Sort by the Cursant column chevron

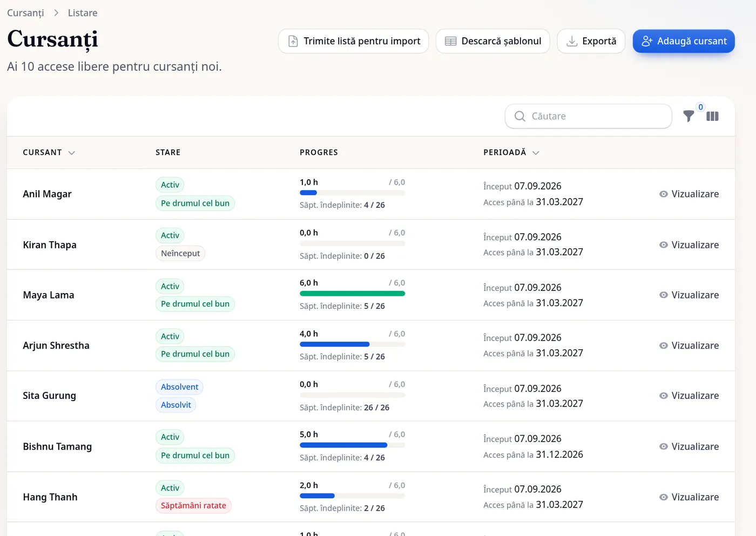(72, 153)
